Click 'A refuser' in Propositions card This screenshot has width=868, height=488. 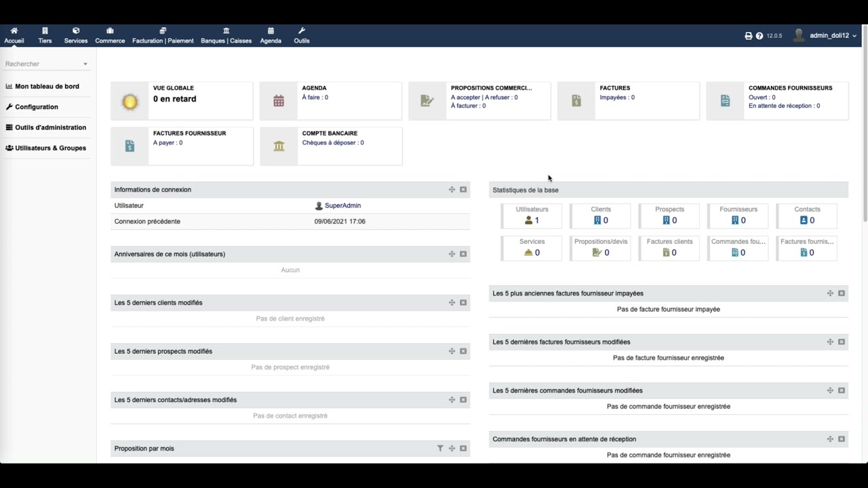click(501, 98)
